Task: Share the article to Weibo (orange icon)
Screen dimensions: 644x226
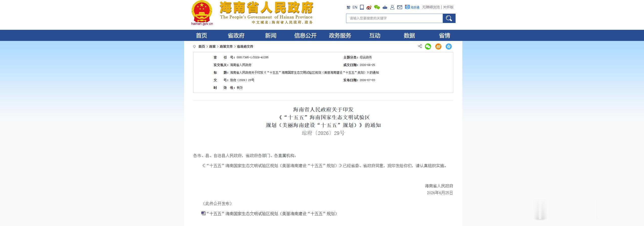Action: (438, 46)
